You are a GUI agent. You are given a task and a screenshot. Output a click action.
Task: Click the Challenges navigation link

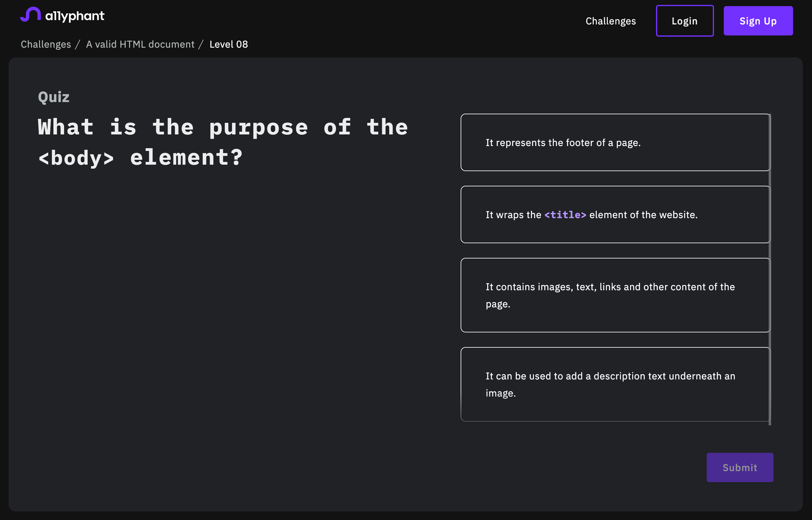tap(611, 21)
